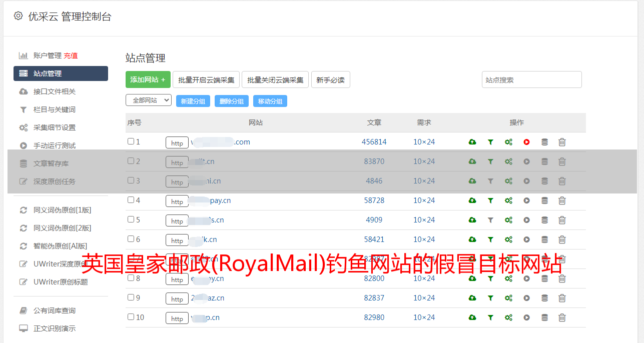Image resolution: width=644 pixels, height=343 pixels.
Task: Tick the row 8 checkbox
Action: tap(131, 278)
